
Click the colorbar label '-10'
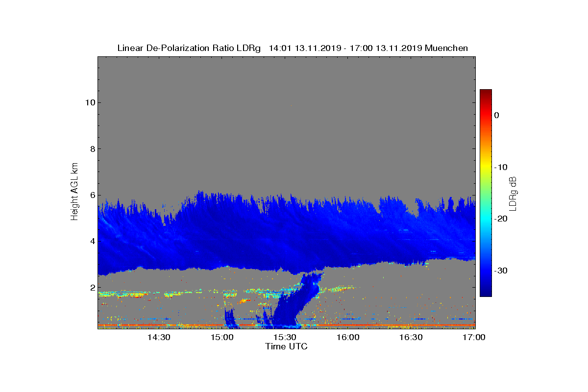point(500,167)
